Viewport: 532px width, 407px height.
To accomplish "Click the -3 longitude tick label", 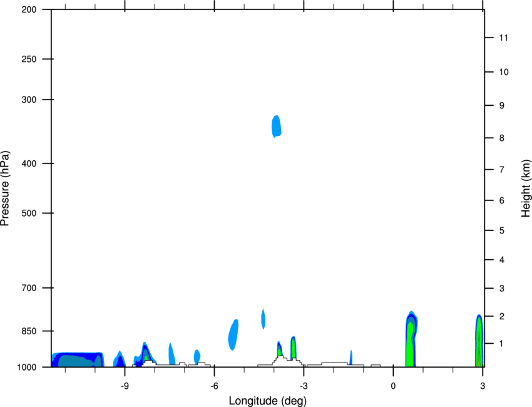I will click(x=304, y=386).
